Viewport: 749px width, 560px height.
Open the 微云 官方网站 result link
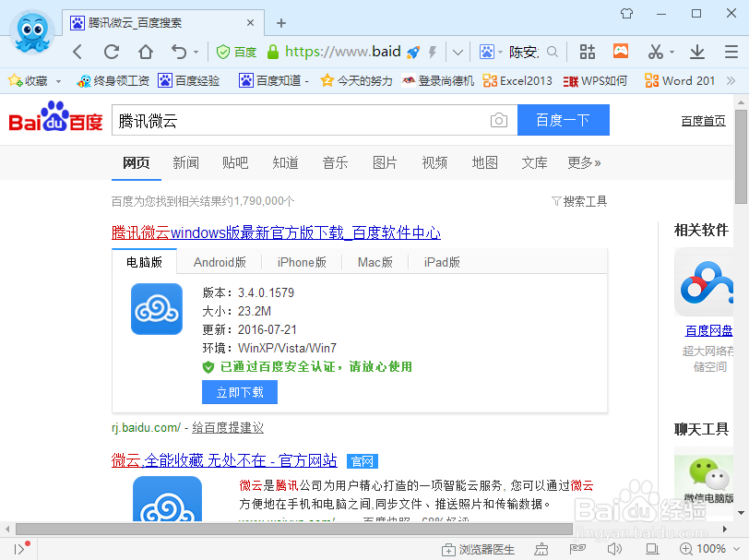224,460
